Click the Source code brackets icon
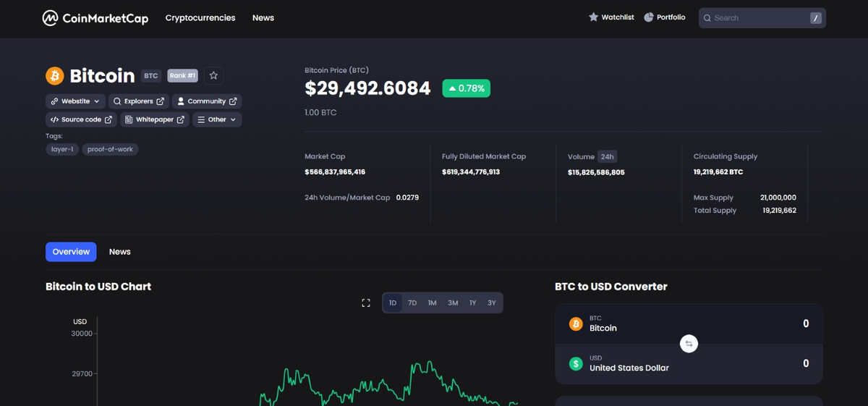The image size is (868, 406). coord(54,119)
